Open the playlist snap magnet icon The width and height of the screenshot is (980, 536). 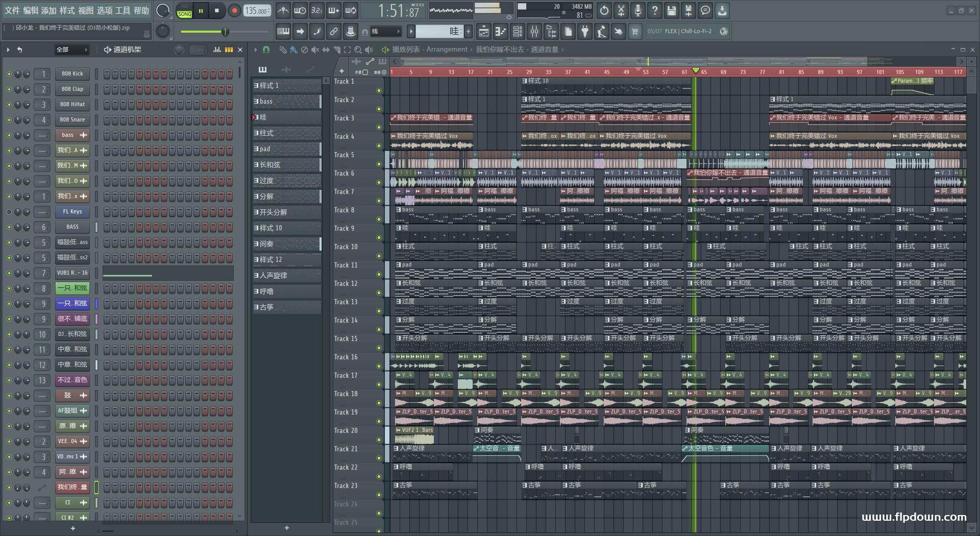tap(266, 50)
